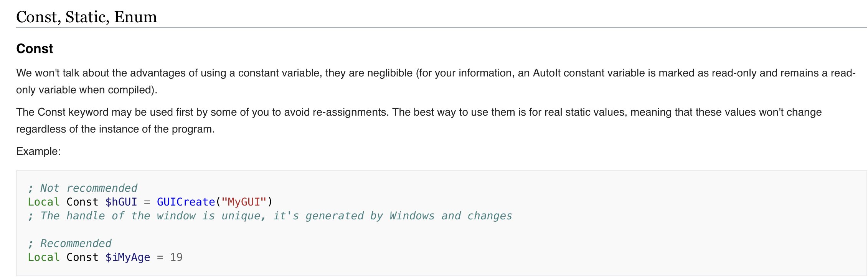Click the "MyGUI" string literal
Image resolution: width=868 pixels, height=277 pixels.
(x=244, y=202)
